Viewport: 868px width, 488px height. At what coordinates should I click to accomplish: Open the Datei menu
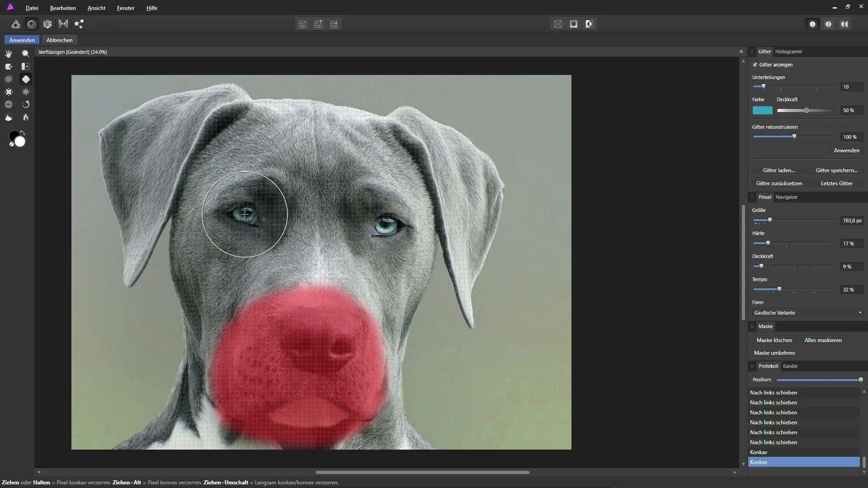[32, 8]
